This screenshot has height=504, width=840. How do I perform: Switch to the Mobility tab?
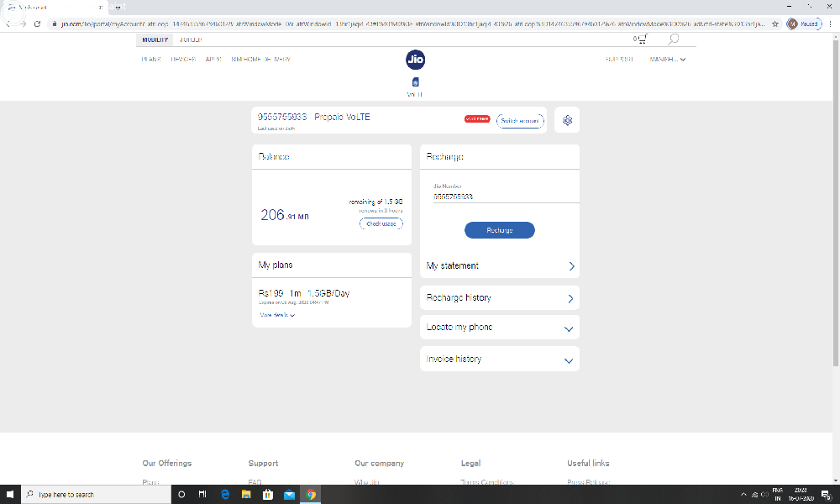(155, 39)
